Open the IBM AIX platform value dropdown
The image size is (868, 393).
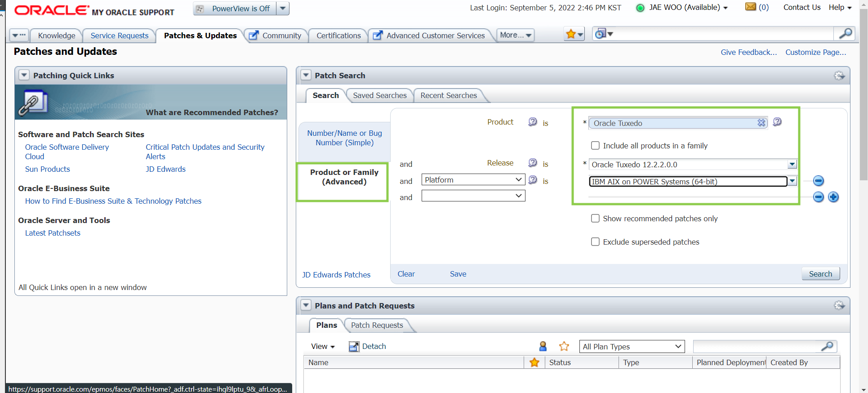[792, 181]
